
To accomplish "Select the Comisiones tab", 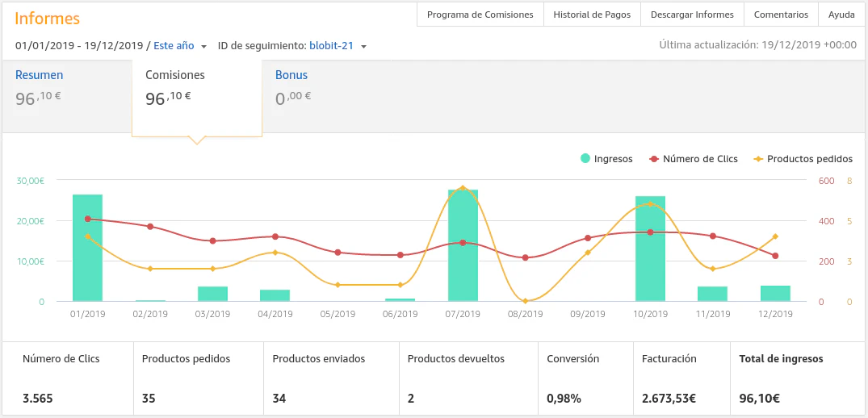I will [175, 75].
